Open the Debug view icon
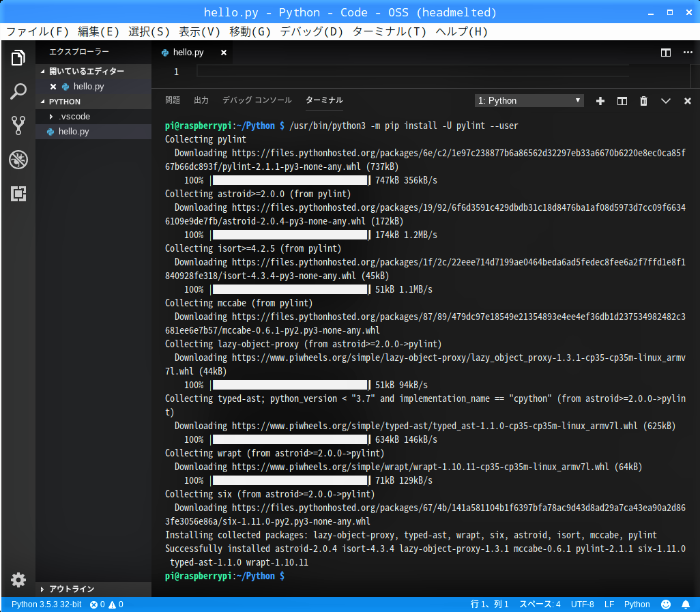 [x=18, y=160]
